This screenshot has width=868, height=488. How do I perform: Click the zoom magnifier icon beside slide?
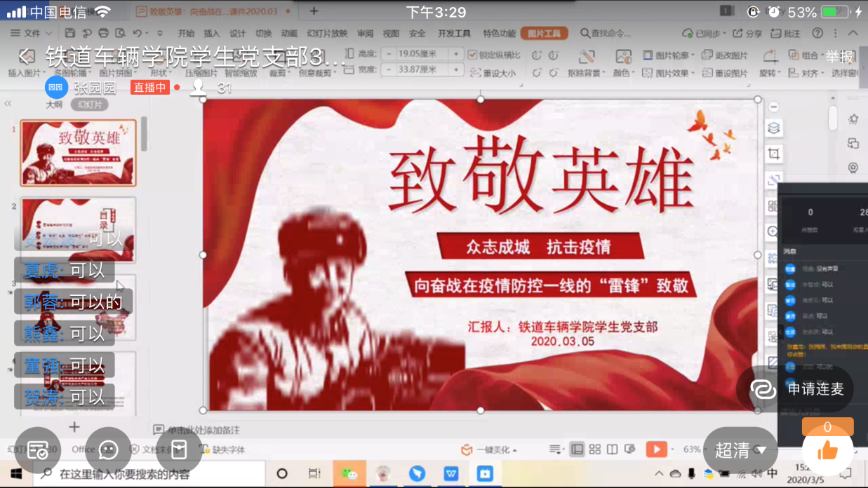pyautogui.click(x=773, y=231)
